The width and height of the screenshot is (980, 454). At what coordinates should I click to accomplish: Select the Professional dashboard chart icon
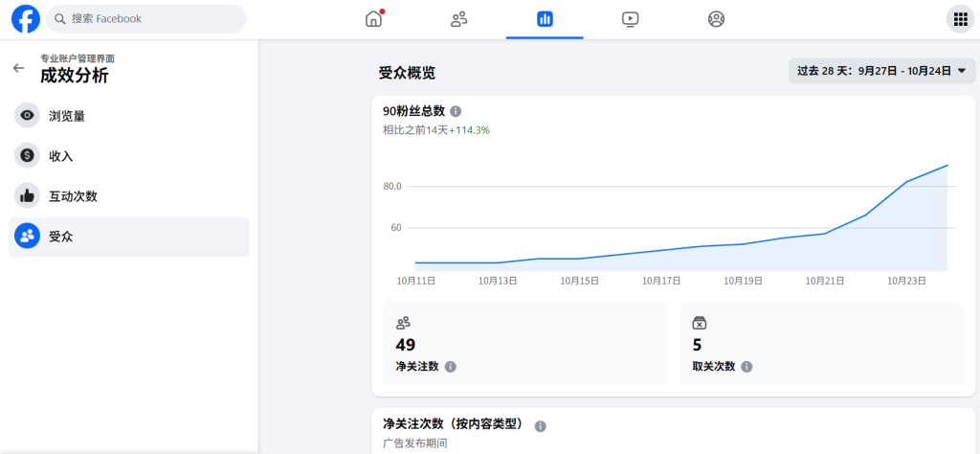[x=545, y=18]
